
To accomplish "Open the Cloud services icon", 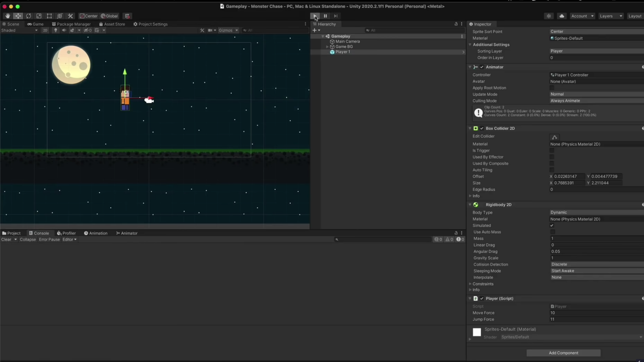I will tap(562, 16).
